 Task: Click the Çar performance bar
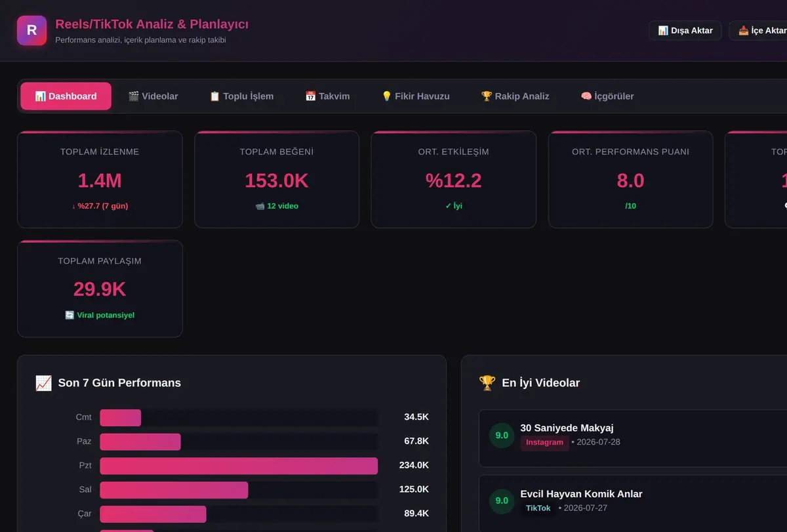pos(153,514)
